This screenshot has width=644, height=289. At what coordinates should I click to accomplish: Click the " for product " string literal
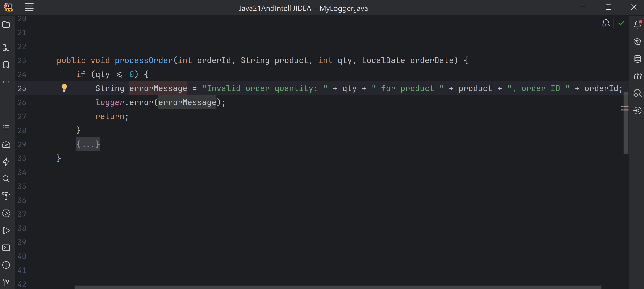tap(408, 88)
